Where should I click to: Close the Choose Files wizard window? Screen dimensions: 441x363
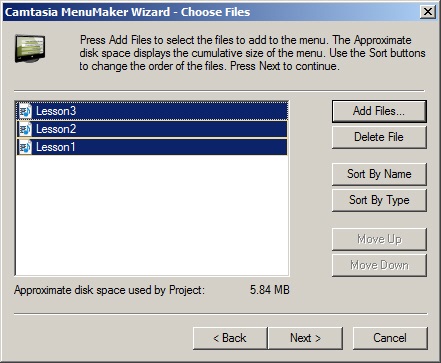click(x=428, y=12)
